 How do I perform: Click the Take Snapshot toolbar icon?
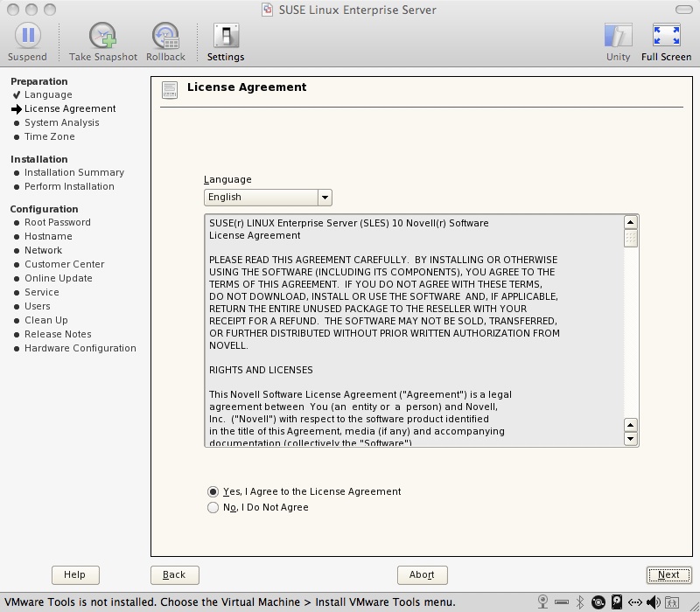(102, 36)
